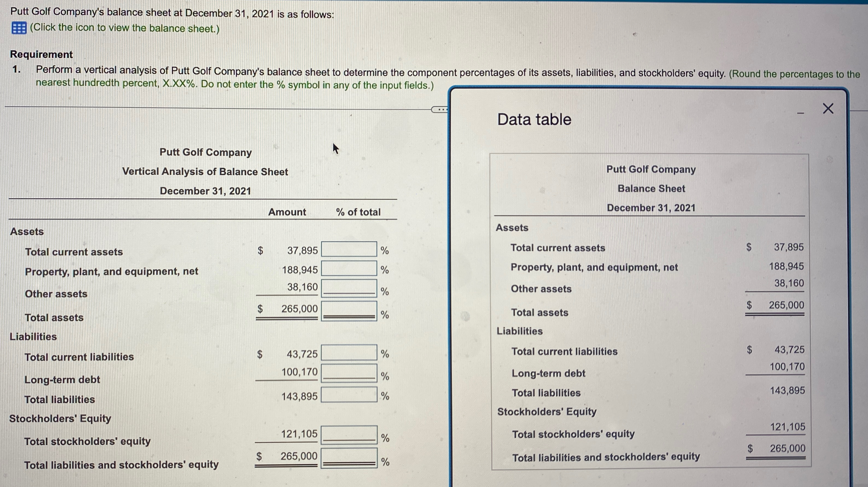This screenshot has height=487, width=868.
Task: Click Property, plant, and equipment percent field
Action: (349, 269)
